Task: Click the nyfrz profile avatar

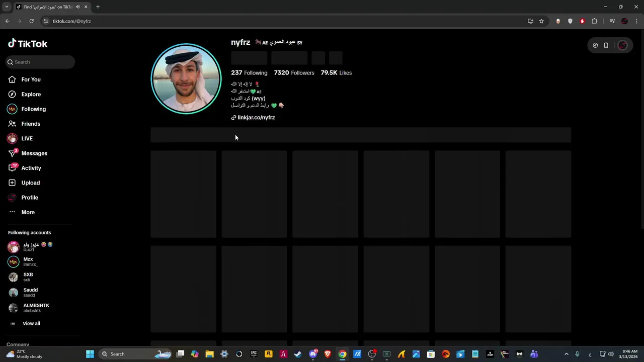Action: 186,79
